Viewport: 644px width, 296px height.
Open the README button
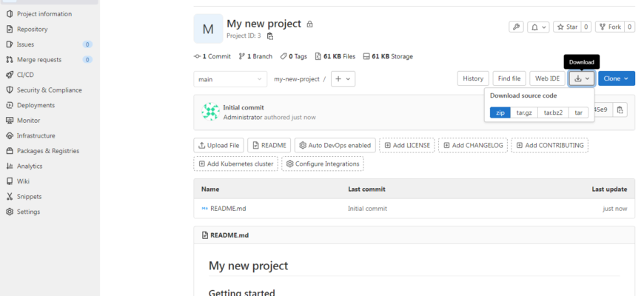pos(269,145)
